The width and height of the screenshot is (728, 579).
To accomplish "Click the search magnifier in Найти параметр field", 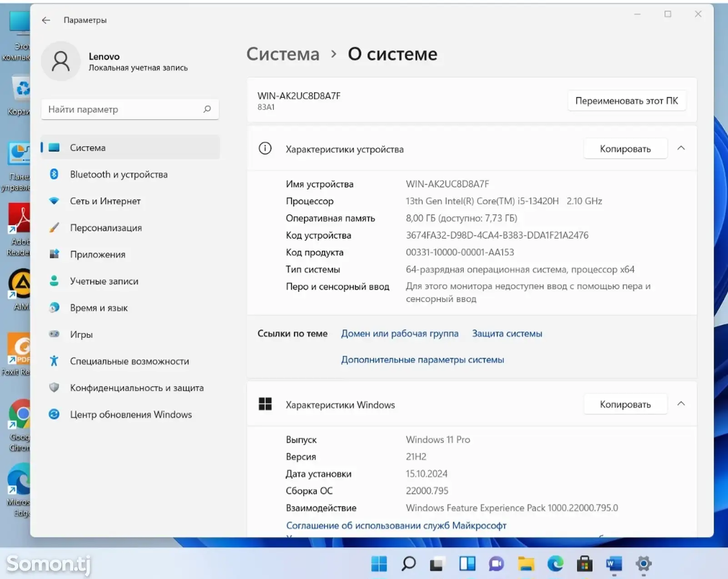I will [x=207, y=109].
